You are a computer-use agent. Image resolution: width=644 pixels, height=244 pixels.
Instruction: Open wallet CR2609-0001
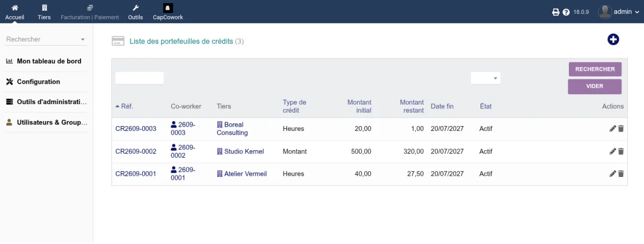pos(136,174)
